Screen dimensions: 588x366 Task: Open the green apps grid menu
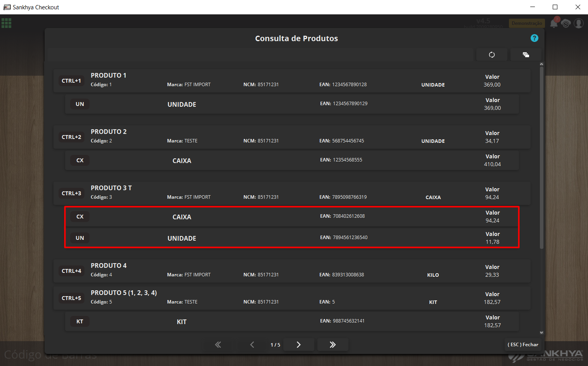click(x=7, y=23)
